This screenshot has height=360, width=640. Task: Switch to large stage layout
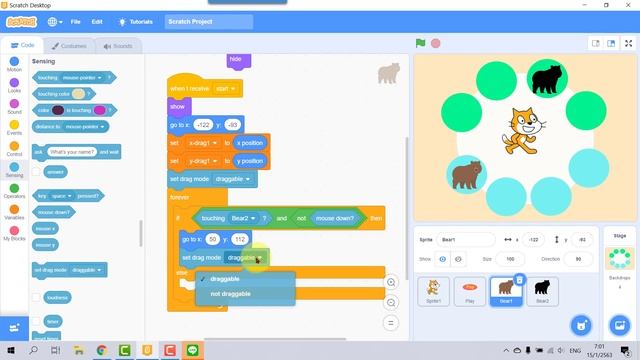[x=611, y=43]
